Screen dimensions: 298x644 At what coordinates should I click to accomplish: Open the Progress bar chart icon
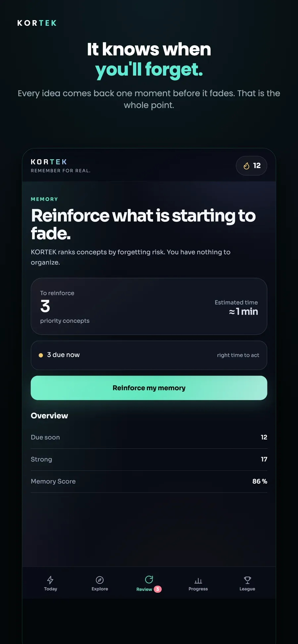198,580
